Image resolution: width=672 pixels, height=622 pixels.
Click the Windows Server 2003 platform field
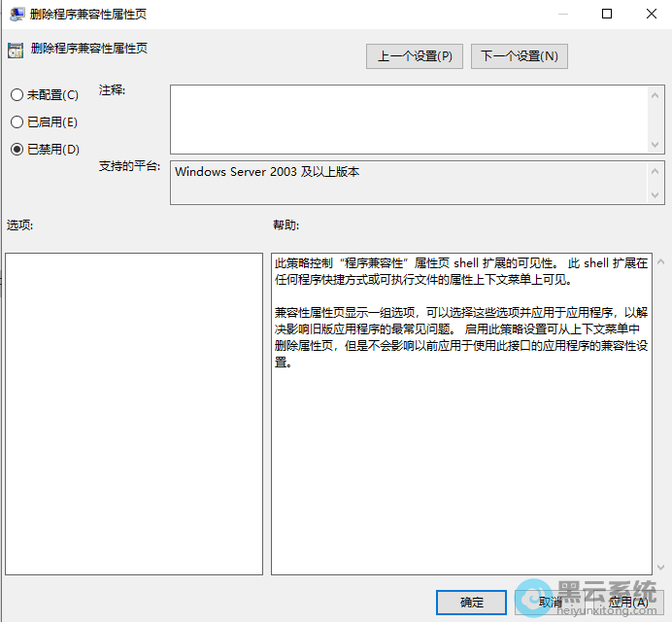pyautogui.click(x=408, y=183)
